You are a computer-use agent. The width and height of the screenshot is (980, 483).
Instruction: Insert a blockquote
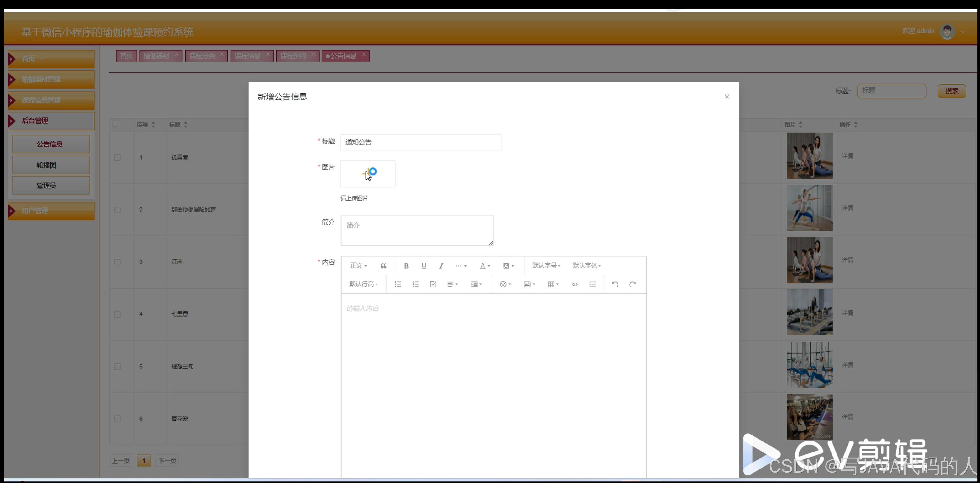pos(384,266)
